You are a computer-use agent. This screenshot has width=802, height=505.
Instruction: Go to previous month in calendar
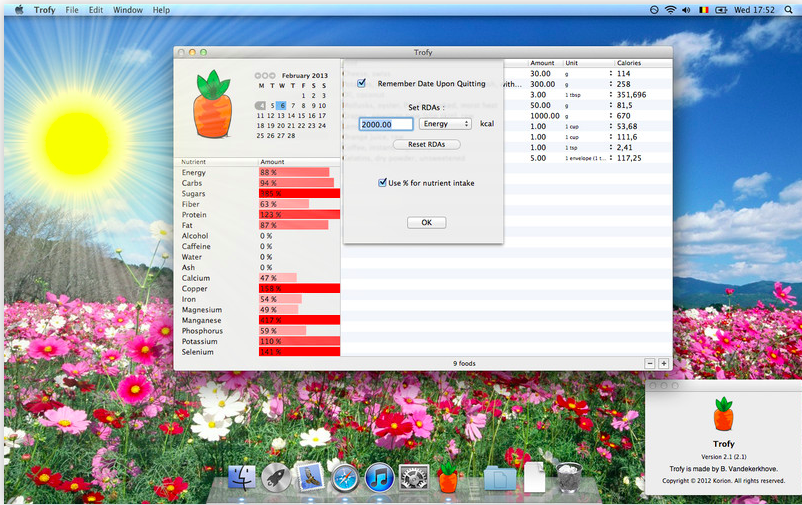258,76
